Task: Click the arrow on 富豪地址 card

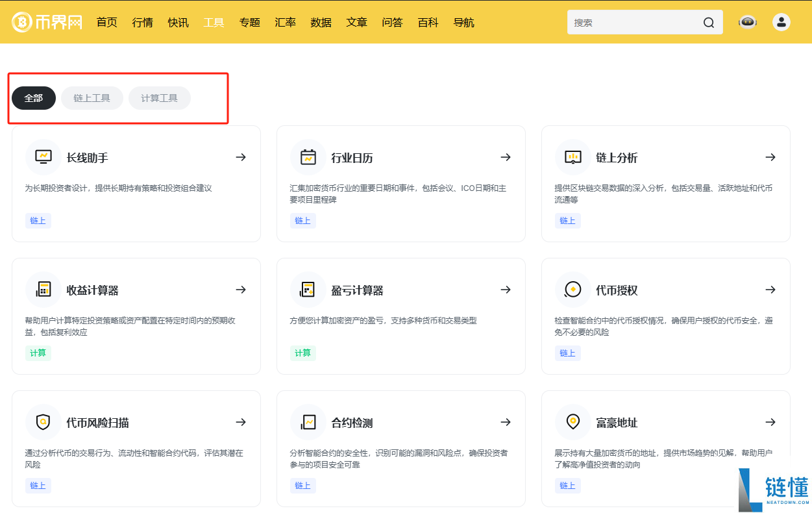Action: [770, 422]
